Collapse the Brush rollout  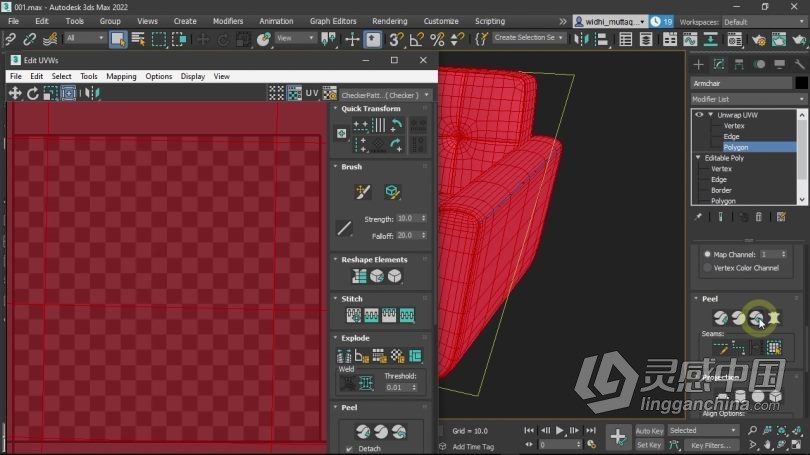click(x=336, y=167)
